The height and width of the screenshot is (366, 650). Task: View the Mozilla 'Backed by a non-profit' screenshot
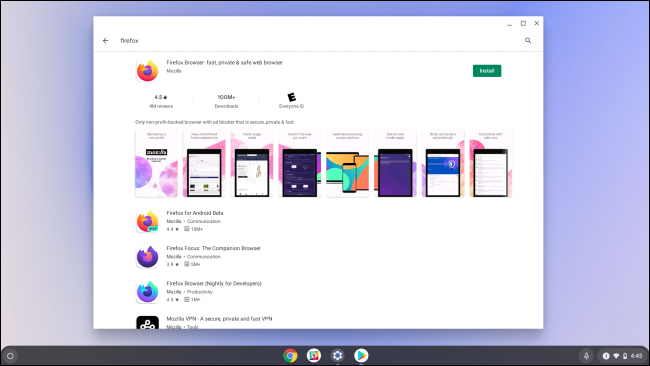pos(156,163)
